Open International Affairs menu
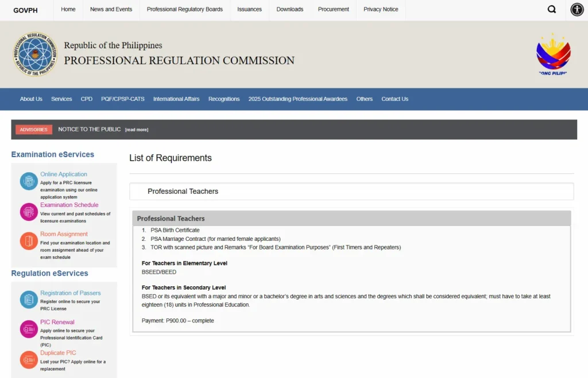Image resolution: width=588 pixels, height=378 pixels. (176, 99)
